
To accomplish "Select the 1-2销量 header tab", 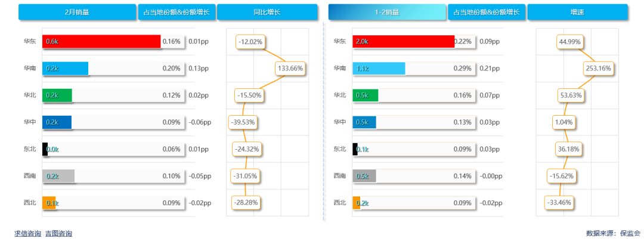I will [387, 12].
